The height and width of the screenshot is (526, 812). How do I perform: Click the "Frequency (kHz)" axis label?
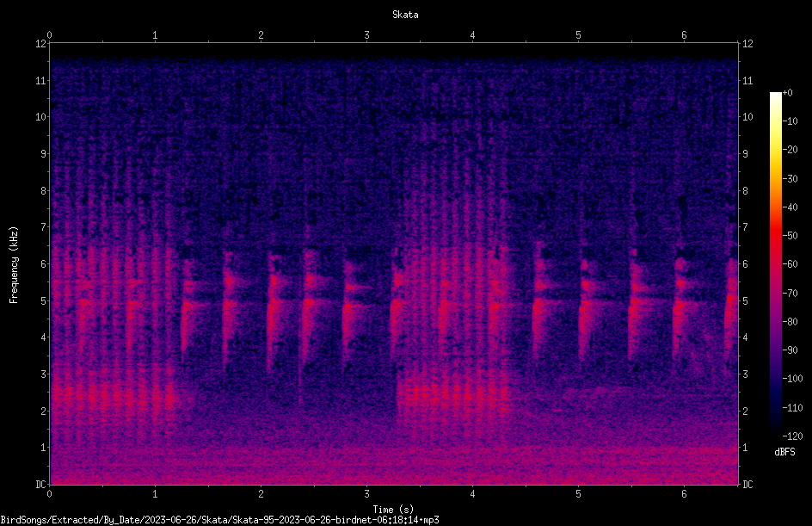click(14, 265)
